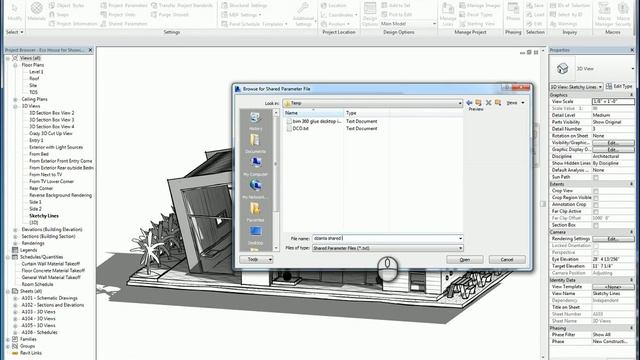Toggle Annotation Crop checkbox

coord(596,204)
